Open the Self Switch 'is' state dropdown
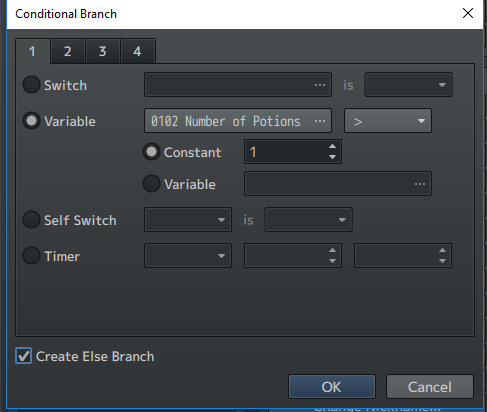487x412 pixels. 309,220
